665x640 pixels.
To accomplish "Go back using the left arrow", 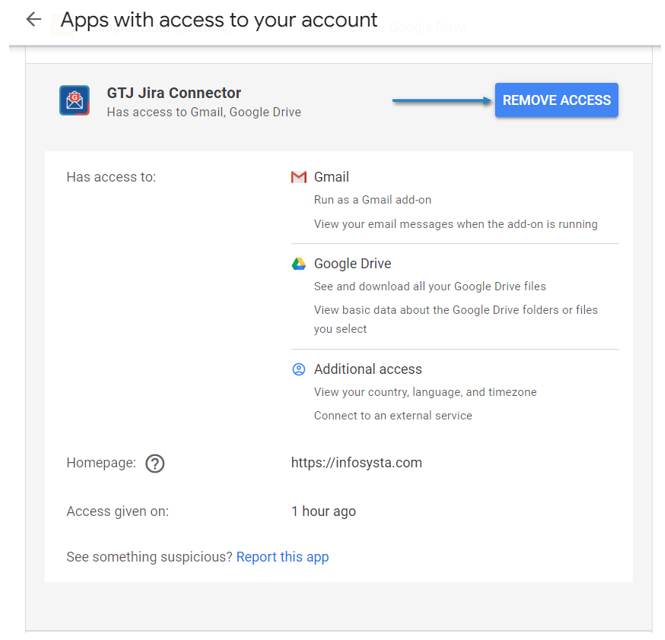I will tap(33, 20).
